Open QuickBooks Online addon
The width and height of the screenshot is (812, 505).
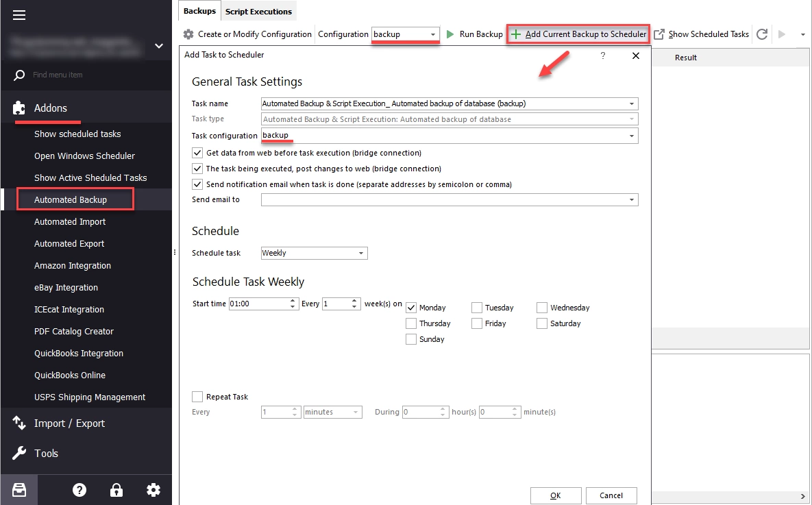(70, 375)
